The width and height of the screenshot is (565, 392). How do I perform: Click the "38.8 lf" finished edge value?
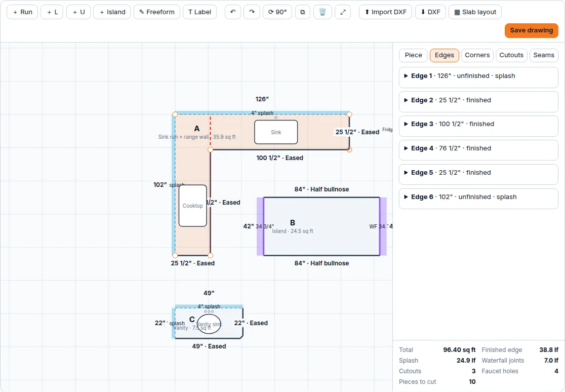click(548, 350)
